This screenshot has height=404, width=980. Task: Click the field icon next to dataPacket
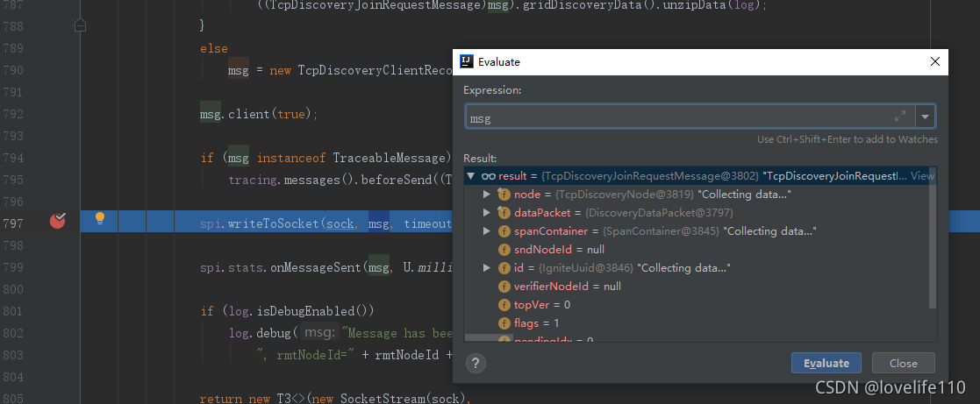(x=504, y=213)
